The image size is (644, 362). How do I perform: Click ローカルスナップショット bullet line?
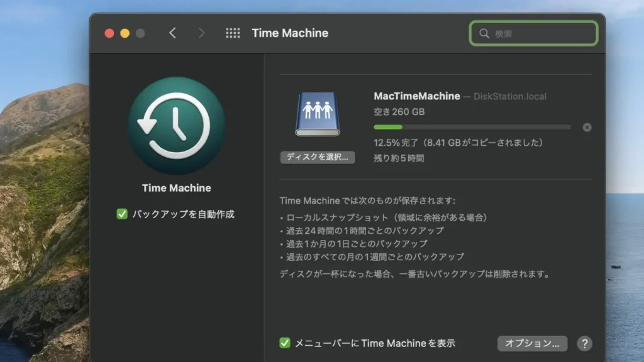coord(384,217)
